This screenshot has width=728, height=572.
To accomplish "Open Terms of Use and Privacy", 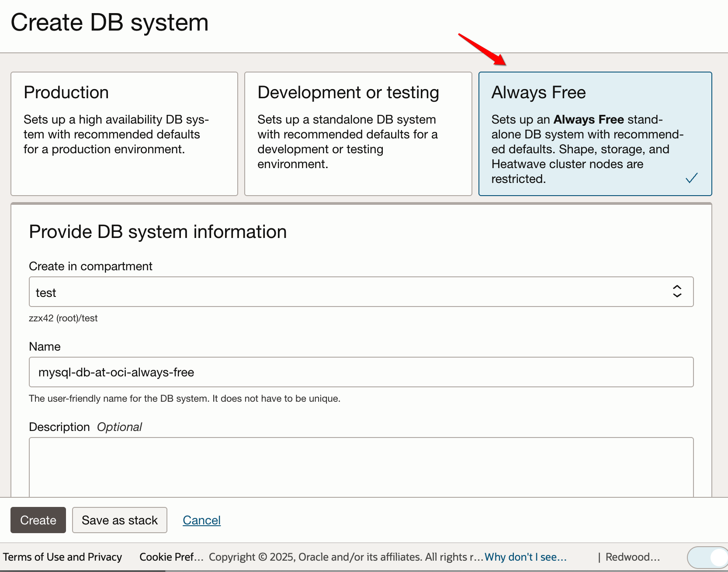I will (x=62, y=557).
